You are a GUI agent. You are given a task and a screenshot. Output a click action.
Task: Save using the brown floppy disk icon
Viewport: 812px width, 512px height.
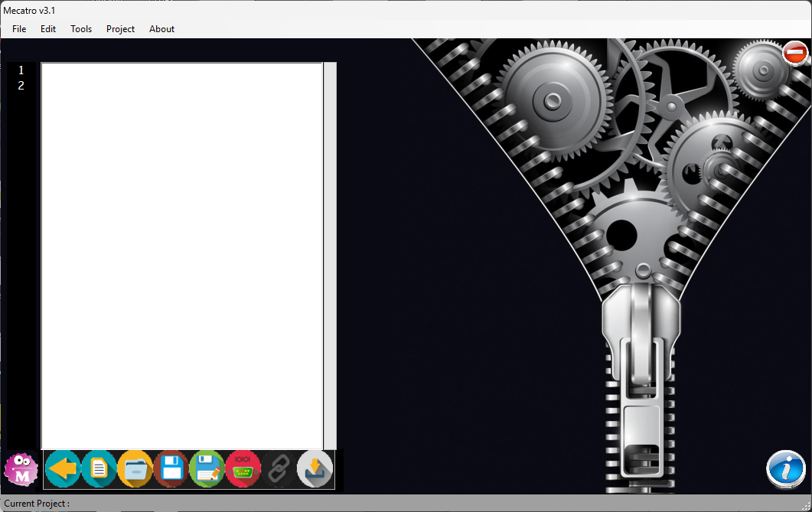click(171, 468)
